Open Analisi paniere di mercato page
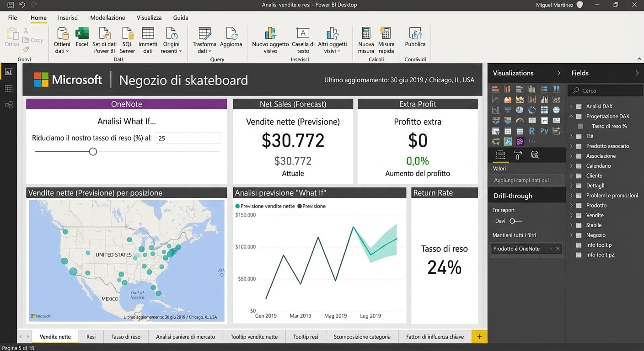The height and width of the screenshot is (351, 644). [185, 337]
